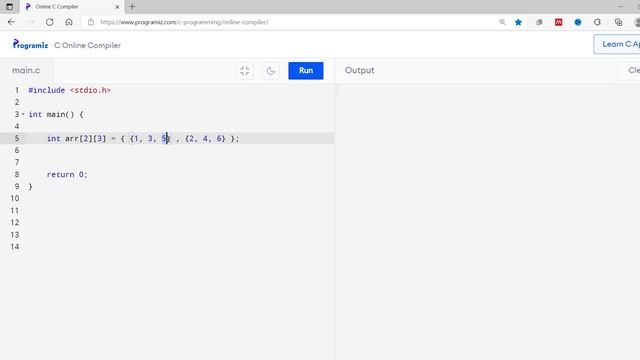The width and height of the screenshot is (640, 360).
Task: Click the site info lock icon
Action: pos(91,22)
